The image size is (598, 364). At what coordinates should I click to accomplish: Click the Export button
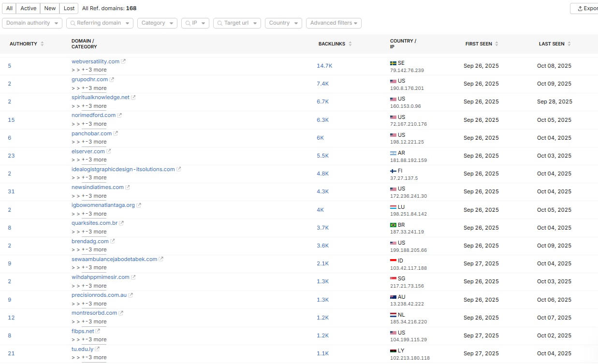[x=585, y=8]
